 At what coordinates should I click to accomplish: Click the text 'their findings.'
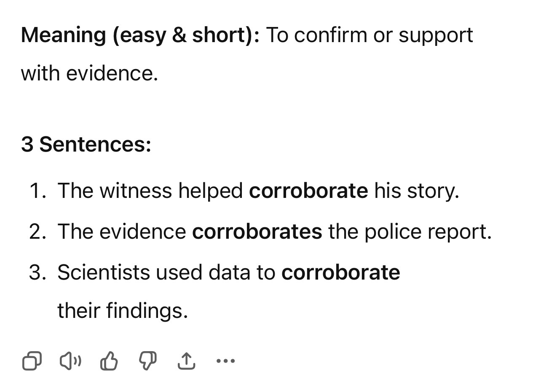pos(123,311)
